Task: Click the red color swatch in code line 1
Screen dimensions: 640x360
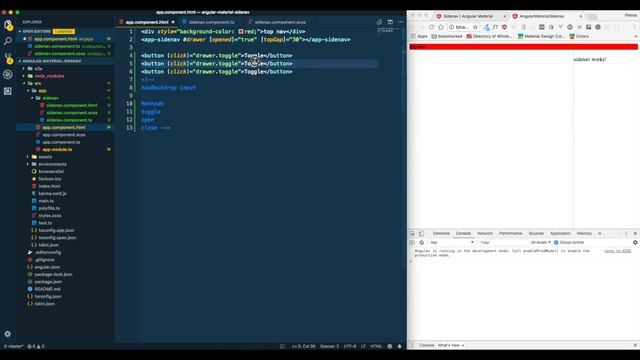Action: [x=241, y=31]
